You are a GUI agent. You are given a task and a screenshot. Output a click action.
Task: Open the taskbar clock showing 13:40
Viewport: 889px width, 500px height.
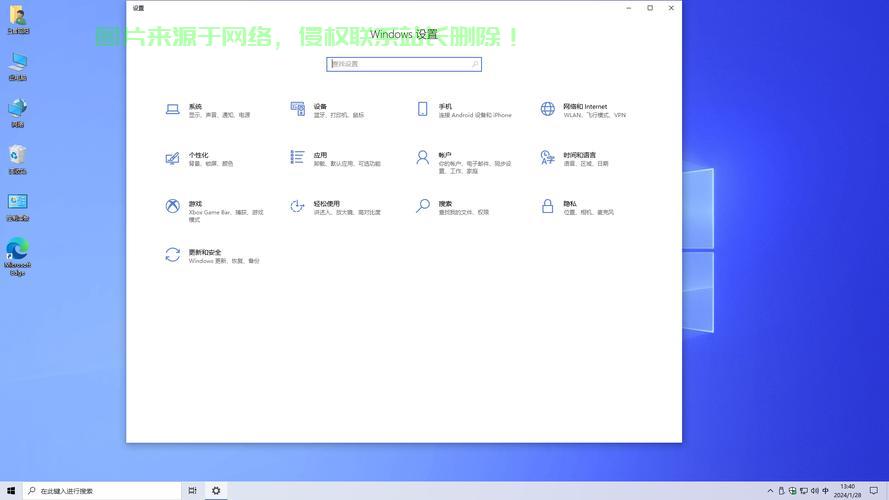(848, 491)
